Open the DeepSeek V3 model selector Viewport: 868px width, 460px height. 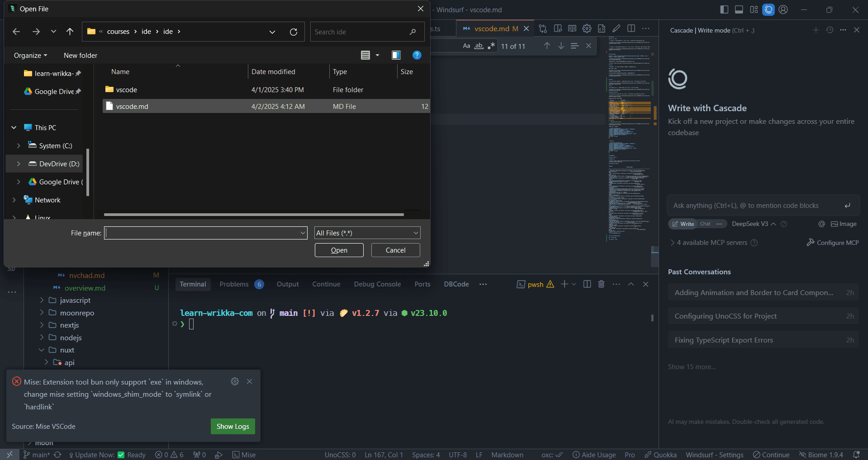point(754,224)
